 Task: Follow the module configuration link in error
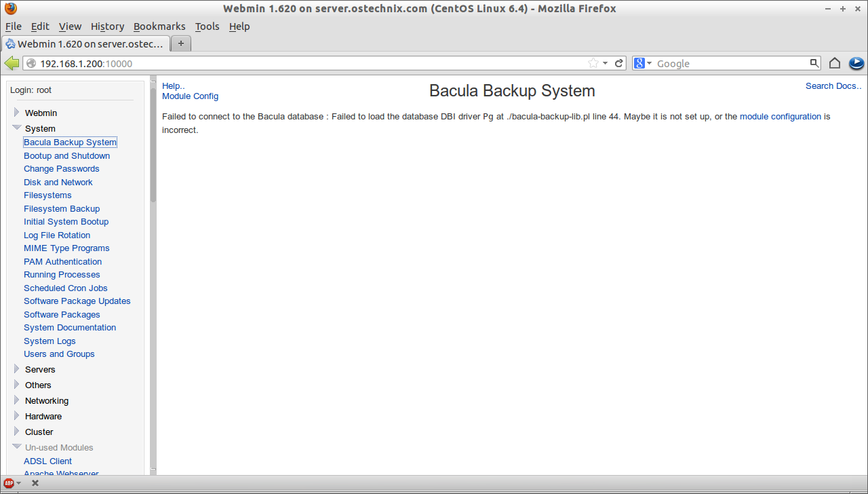click(x=781, y=117)
